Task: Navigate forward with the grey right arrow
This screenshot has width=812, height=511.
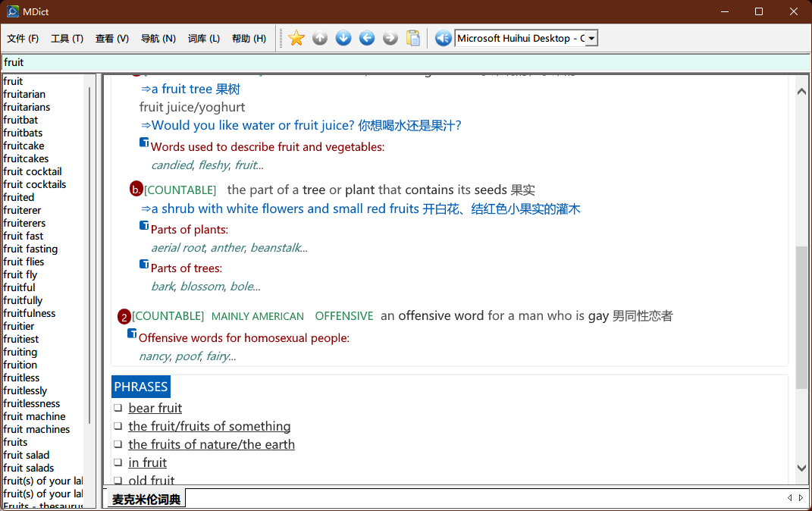Action: pos(390,38)
